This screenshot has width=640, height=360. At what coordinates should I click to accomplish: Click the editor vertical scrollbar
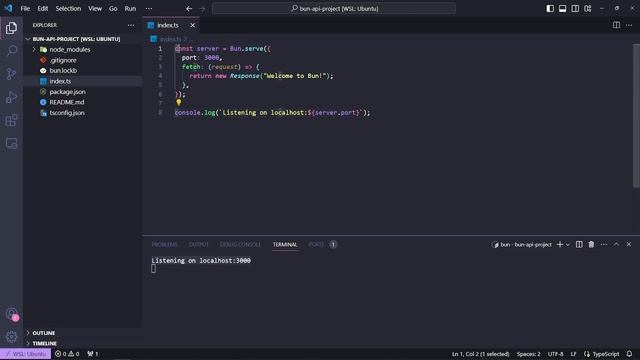(636, 116)
